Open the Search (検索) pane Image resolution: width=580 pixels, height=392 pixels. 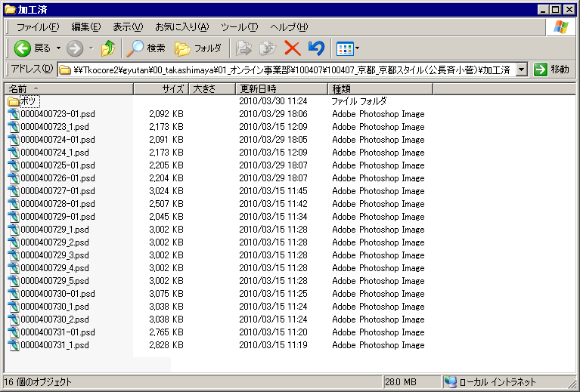[x=146, y=48]
